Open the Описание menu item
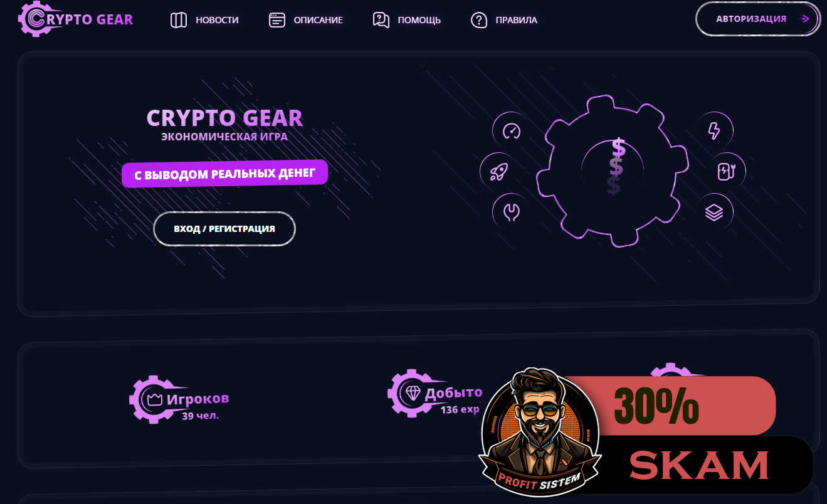827x504 pixels. (x=305, y=20)
